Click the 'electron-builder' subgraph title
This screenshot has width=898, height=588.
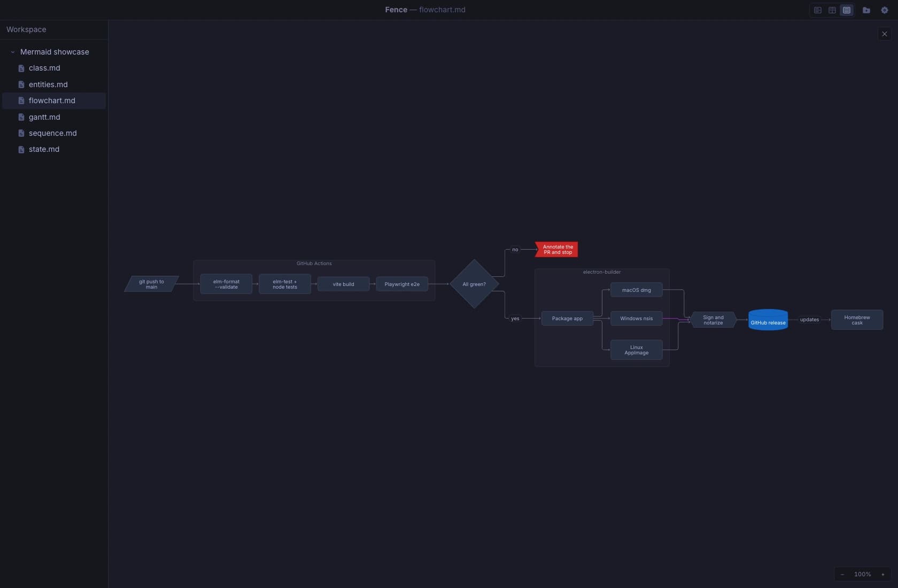[602, 272]
